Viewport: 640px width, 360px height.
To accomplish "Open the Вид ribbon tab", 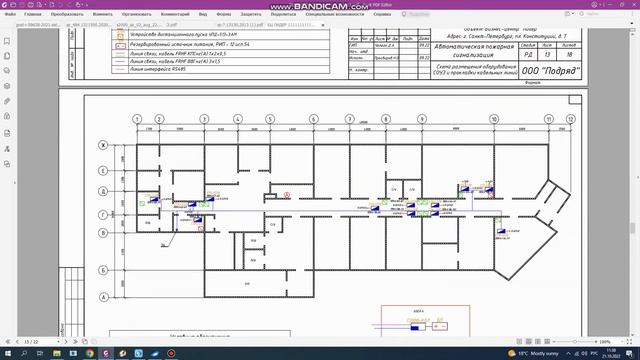I will click(203, 14).
